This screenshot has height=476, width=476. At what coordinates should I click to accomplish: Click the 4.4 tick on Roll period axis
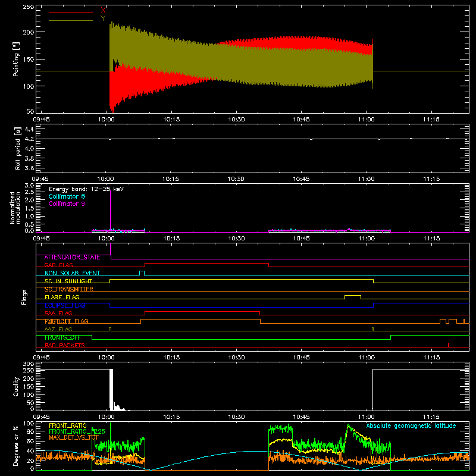[29, 129]
